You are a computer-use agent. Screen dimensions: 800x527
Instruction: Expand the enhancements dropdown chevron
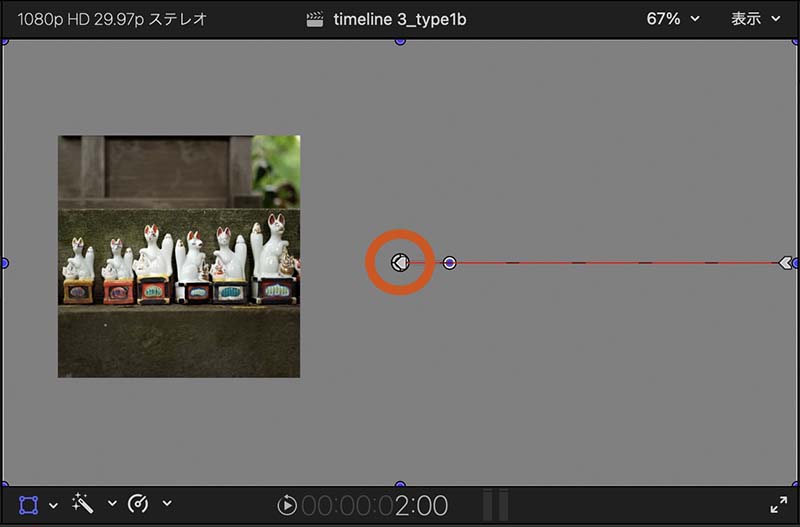pos(112,504)
